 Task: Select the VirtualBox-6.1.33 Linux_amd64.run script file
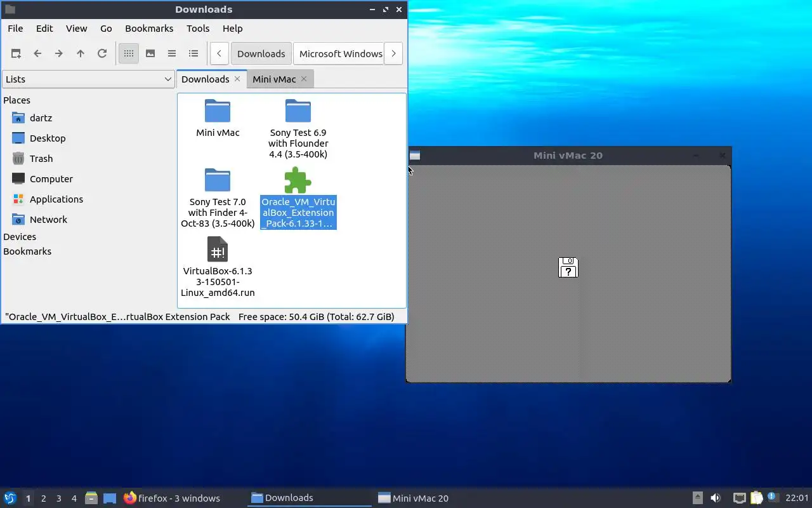point(218,249)
